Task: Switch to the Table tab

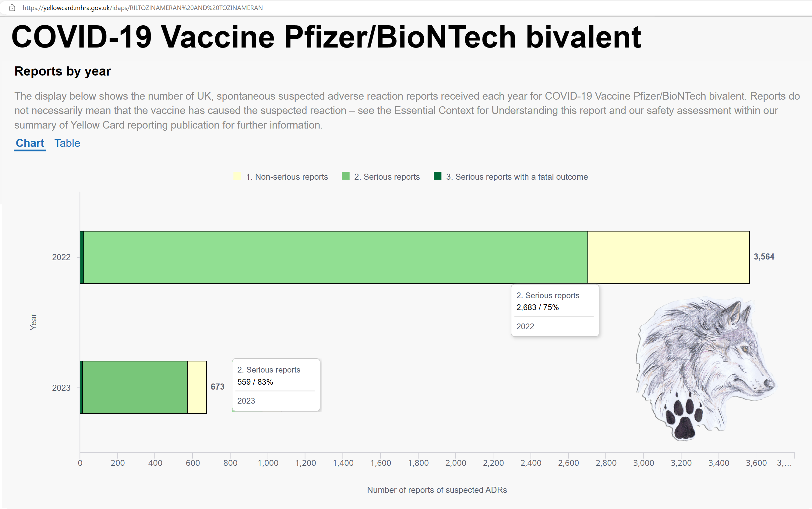Action: [67, 143]
